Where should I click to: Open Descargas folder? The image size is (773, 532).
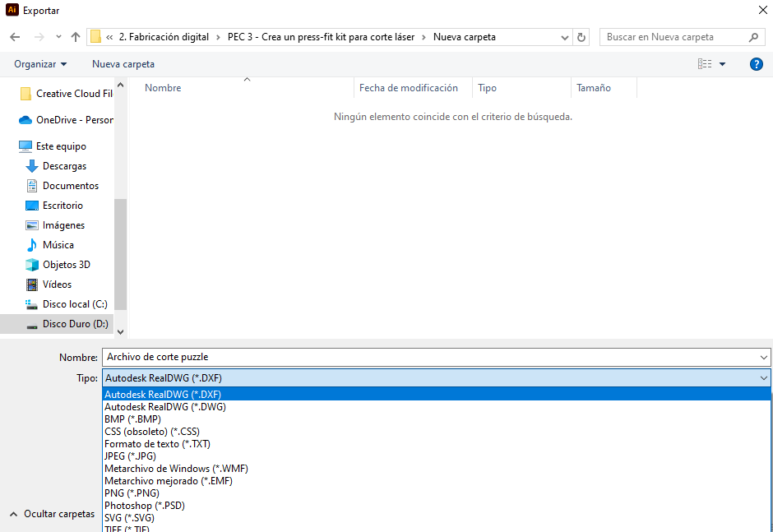pyautogui.click(x=56, y=166)
